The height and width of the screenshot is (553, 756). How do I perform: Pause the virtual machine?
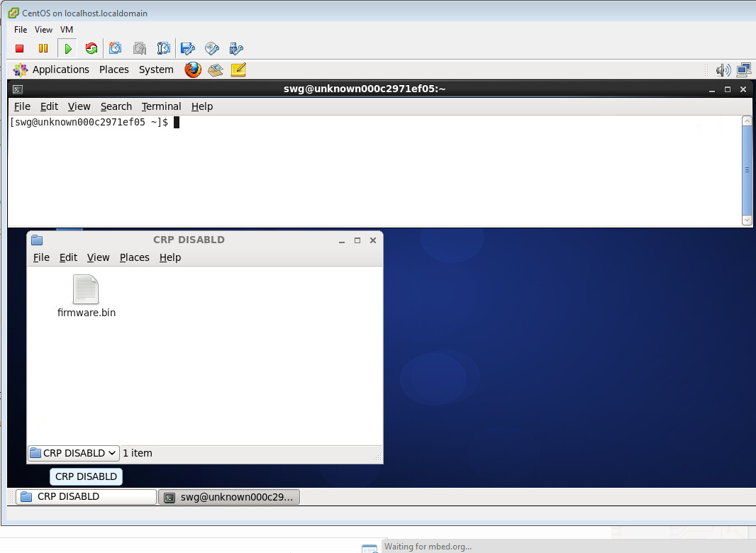43,49
